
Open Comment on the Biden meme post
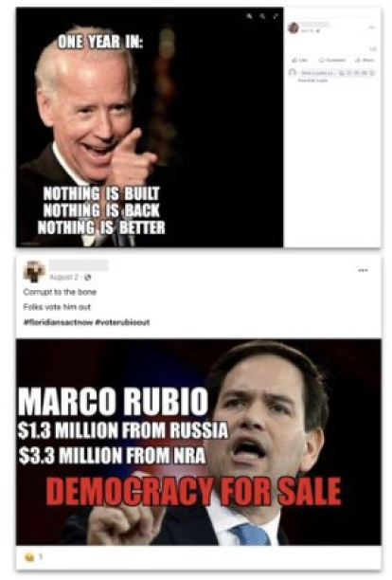[x=331, y=60]
